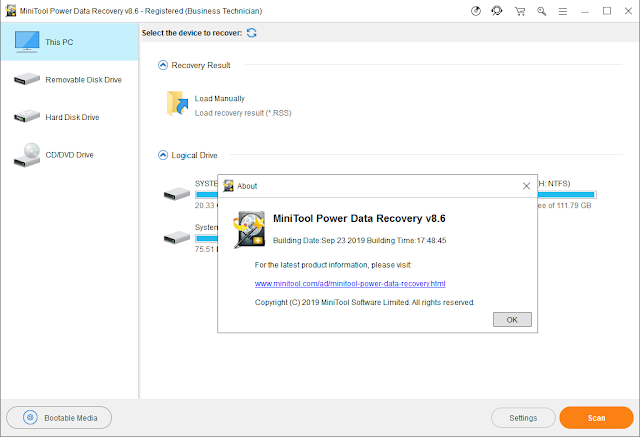Collapse the Recovery Result section

[x=163, y=65]
